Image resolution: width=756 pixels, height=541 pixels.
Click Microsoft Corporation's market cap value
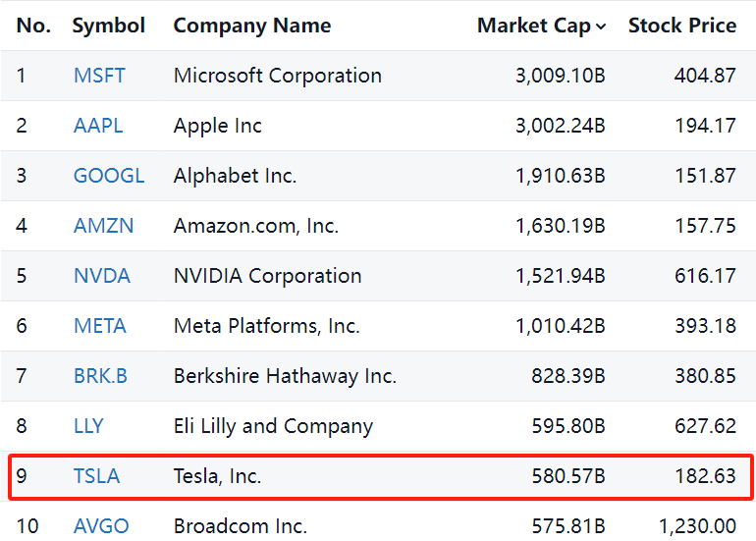(x=560, y=76)
